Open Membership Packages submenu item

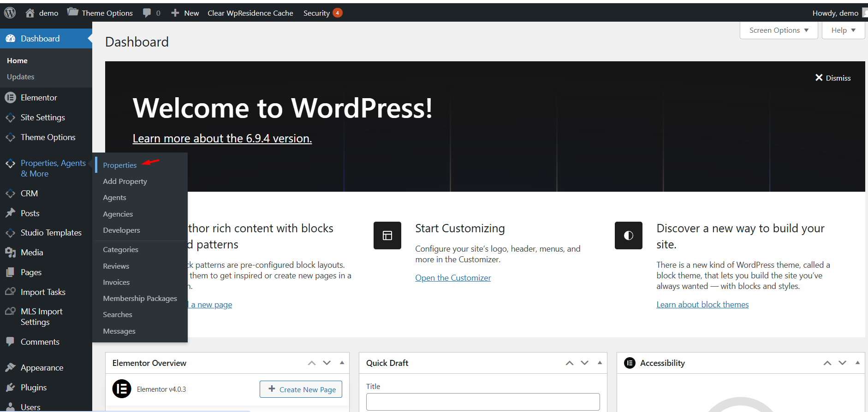pos(140,299)
